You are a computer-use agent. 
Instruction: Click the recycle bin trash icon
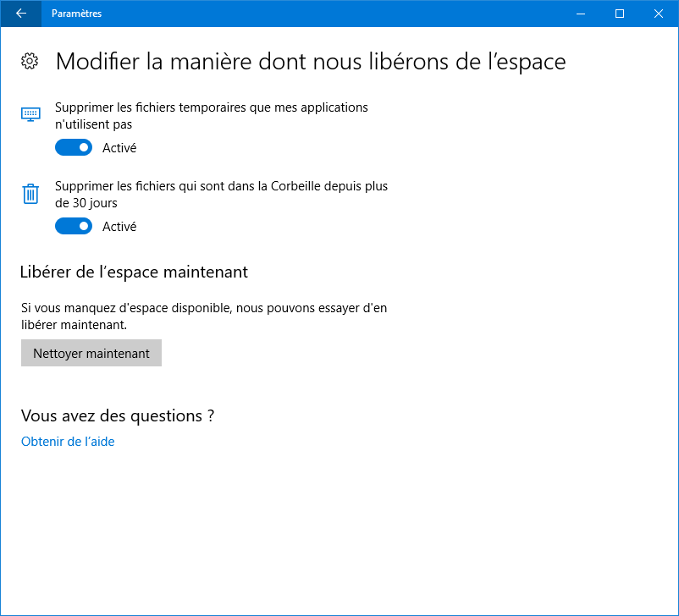point(30,194)
